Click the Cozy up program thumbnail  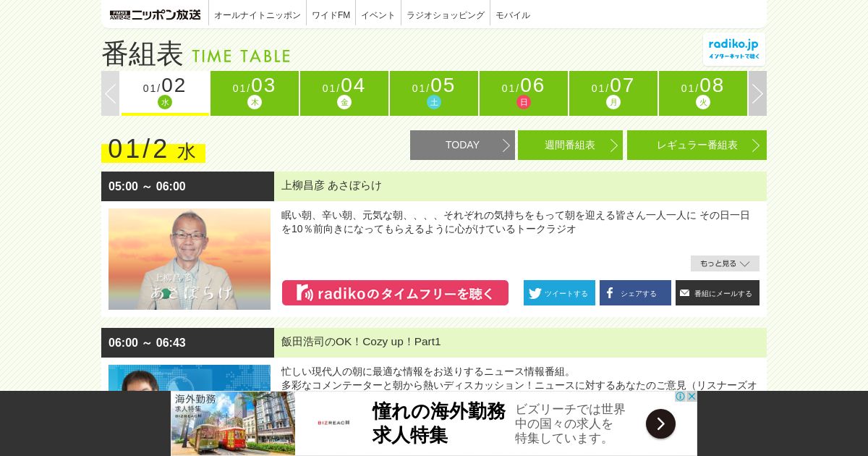pyautogui.click(x=190, y=378)
